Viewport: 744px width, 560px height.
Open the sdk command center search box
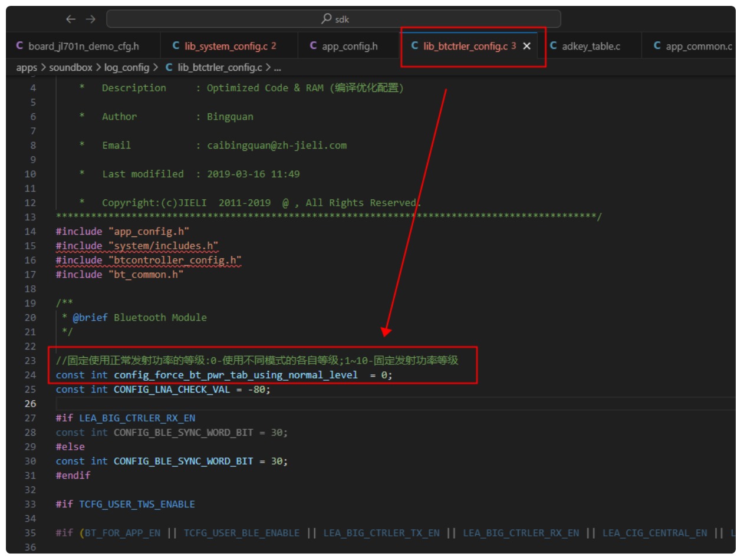click(334, 19)
